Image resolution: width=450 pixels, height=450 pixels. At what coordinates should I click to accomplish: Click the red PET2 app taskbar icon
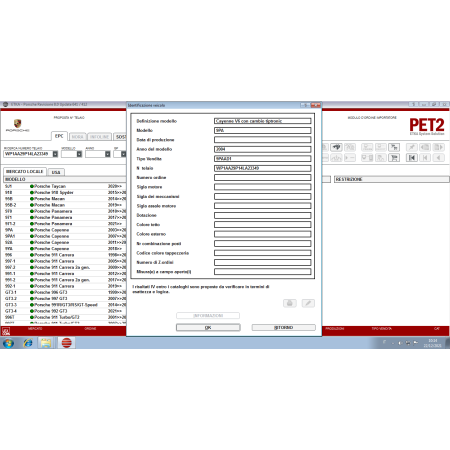click(x=67, y=343)
